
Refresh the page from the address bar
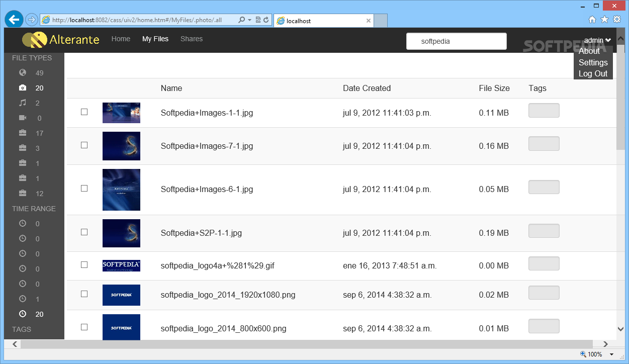click(266, 20)
